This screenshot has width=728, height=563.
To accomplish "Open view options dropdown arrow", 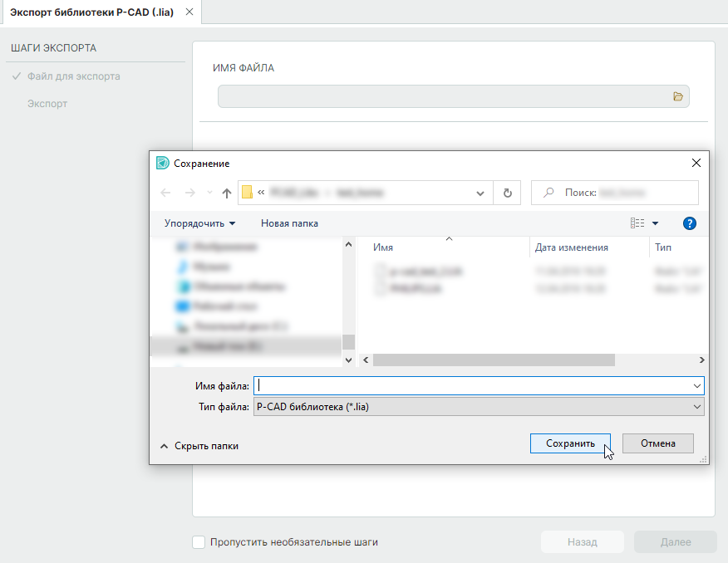I will 655,223.
